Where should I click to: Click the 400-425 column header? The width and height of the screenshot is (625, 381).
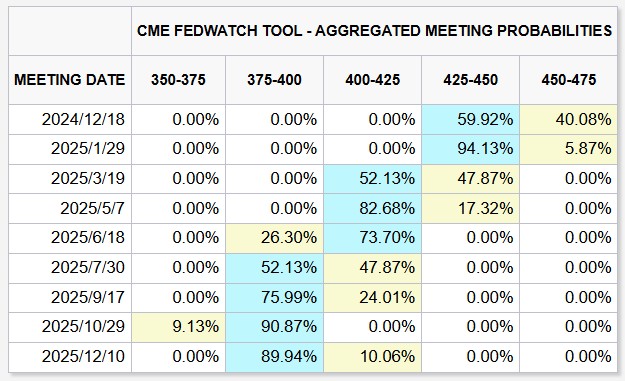372,80
